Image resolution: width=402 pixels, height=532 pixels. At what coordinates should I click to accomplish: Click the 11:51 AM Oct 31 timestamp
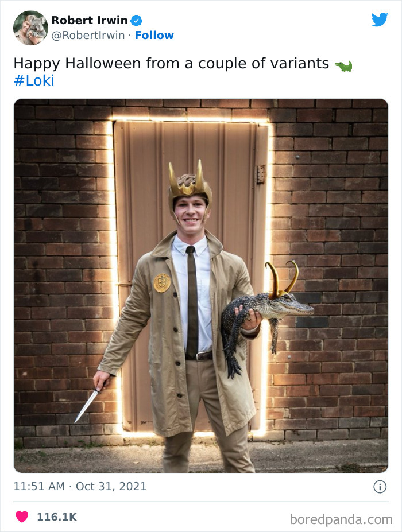(80, 487)
